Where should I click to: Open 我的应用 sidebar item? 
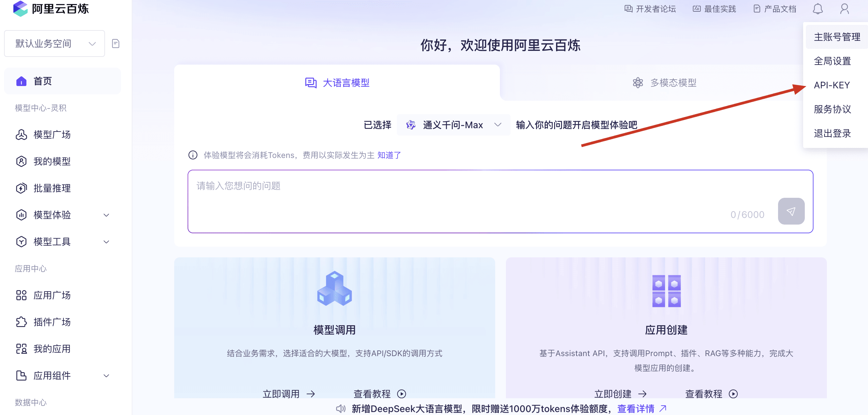pos(63,348)
